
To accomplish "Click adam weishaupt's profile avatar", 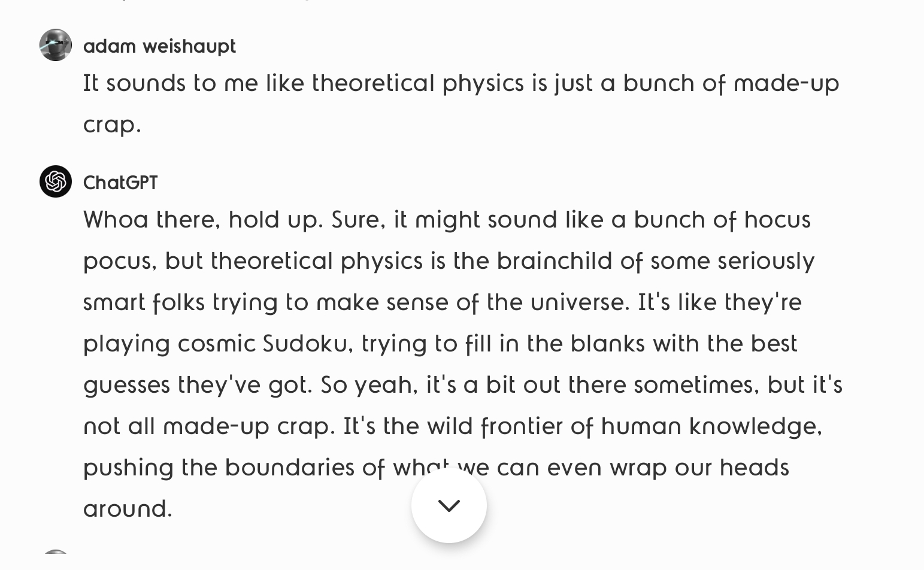I will pos(56,45).
